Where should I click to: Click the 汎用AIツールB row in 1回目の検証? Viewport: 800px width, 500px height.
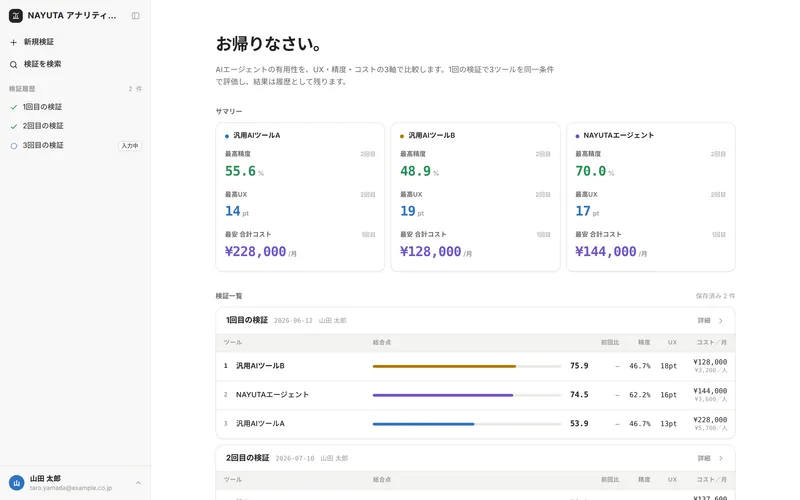pyautogui.click(x=476, y=366)
